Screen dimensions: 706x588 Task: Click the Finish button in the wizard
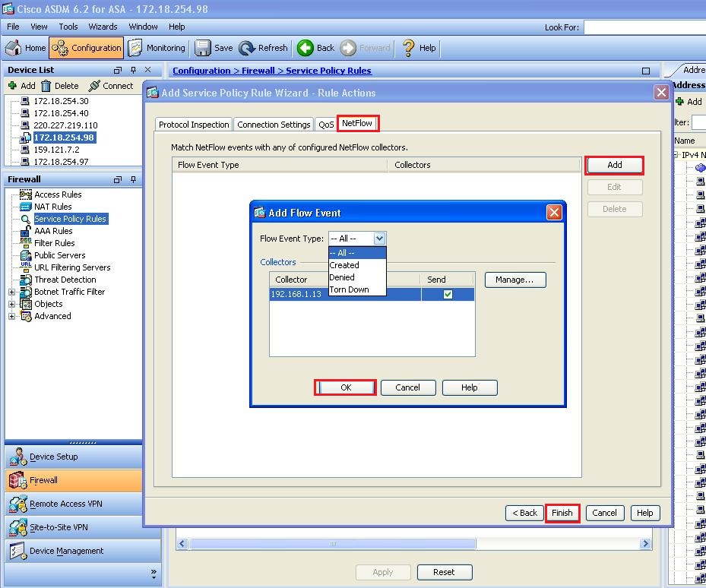(562, 513)
